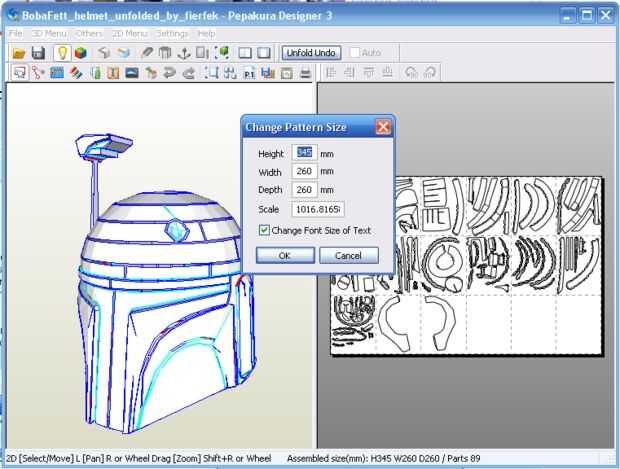Open the 3D Menu

tap(49, 34)
